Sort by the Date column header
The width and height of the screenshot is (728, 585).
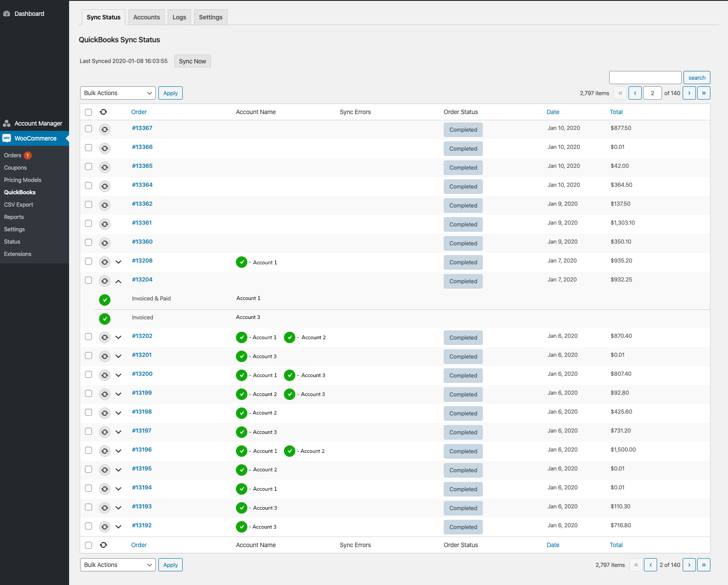pyautogui.click(x=553, y=112)
